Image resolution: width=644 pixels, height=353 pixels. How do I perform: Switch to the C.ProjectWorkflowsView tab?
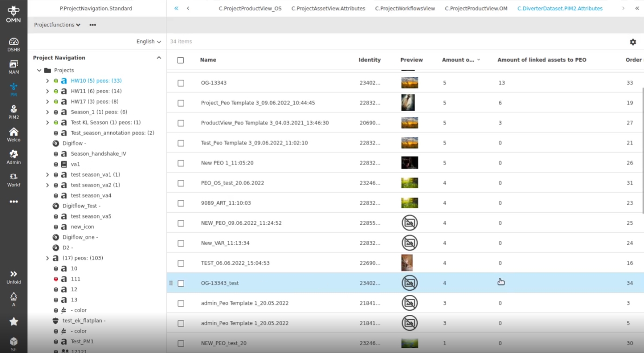tap(405, 8)
